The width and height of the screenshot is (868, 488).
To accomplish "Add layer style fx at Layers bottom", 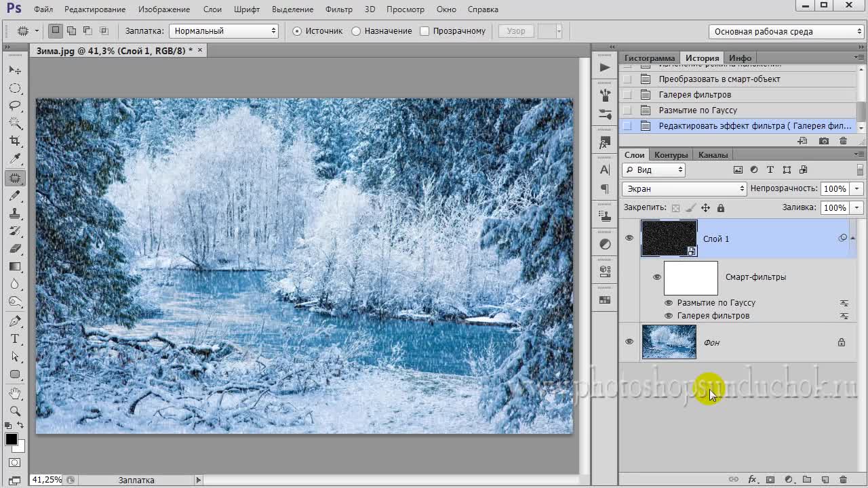I will tap(752, 480).
